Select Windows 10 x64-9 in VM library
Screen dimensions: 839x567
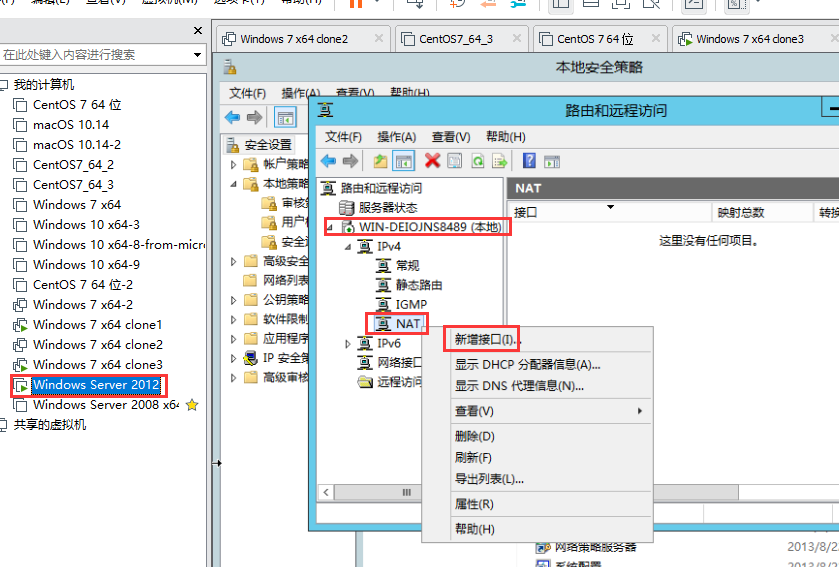tap(86, 264)
